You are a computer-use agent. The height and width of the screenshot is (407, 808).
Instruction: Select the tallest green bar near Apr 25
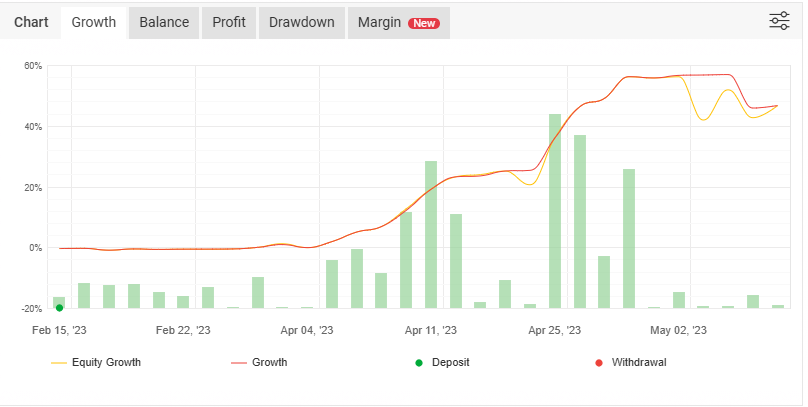click(x=555, y=210)
